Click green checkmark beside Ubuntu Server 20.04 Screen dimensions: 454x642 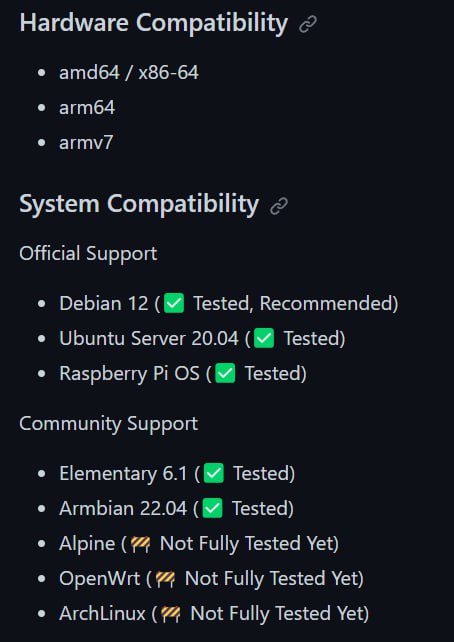pyautogui.click(x=264, y=339)
